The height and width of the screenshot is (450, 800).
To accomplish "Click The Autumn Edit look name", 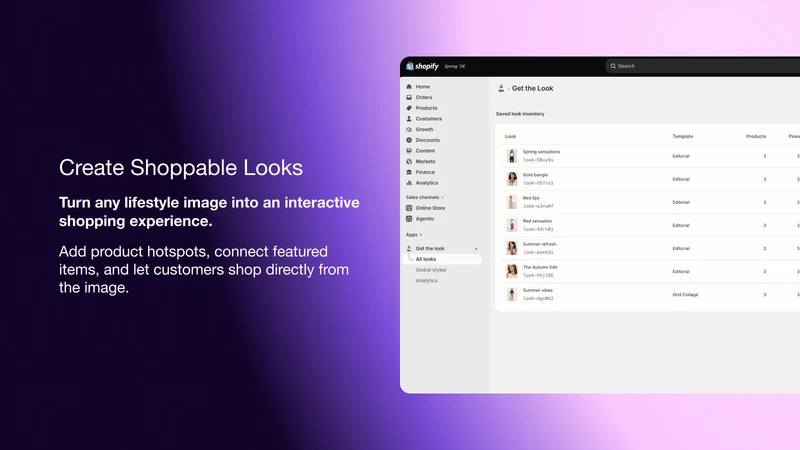I will click(x=540, y=267).
